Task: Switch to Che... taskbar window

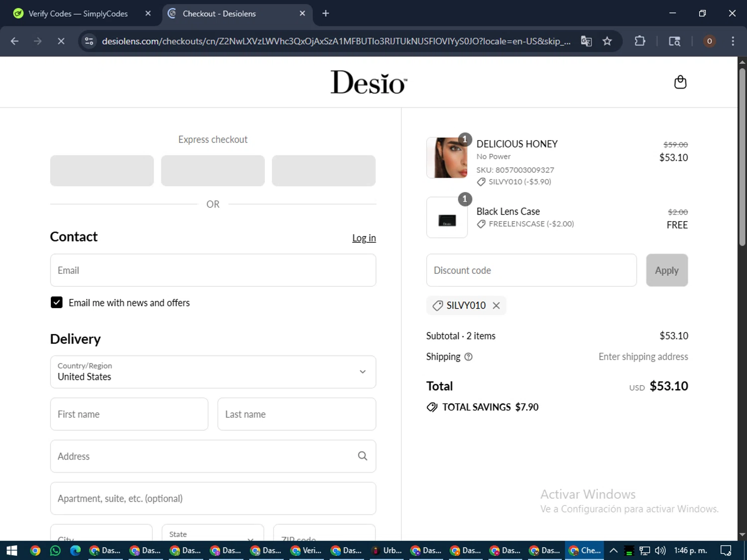Action: pyautogui.click(x=585, y=551)
